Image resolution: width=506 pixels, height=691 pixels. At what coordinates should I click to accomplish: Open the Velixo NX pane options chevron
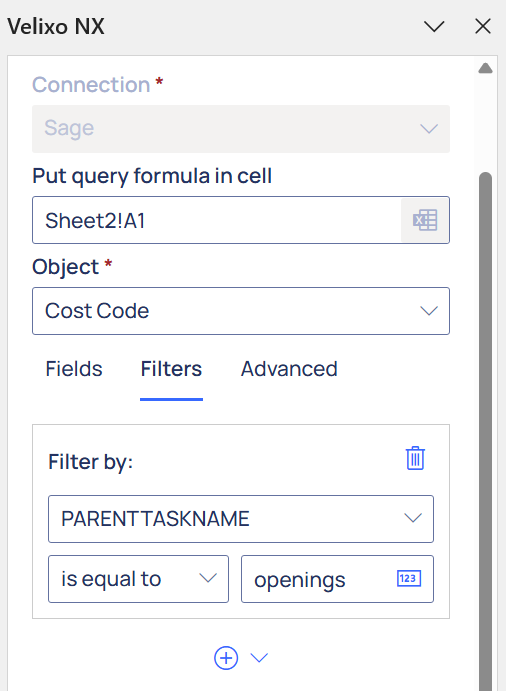click(434, 26)
